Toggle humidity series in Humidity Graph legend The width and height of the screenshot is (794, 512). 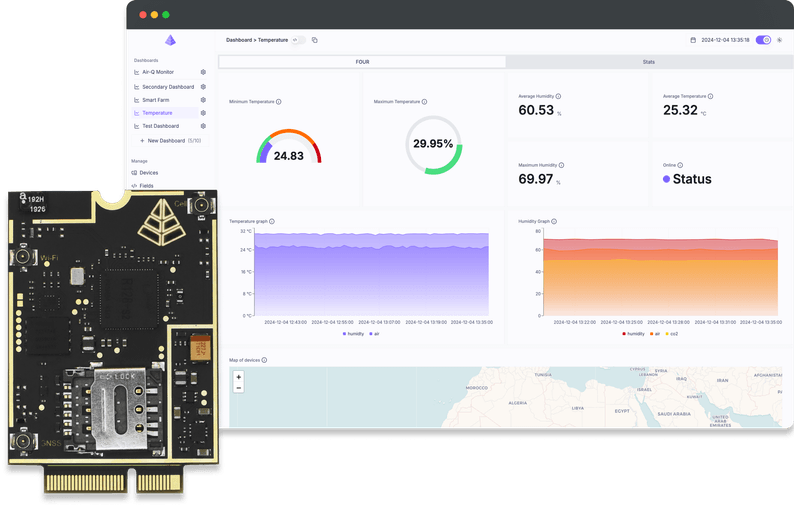pos(633,334)
